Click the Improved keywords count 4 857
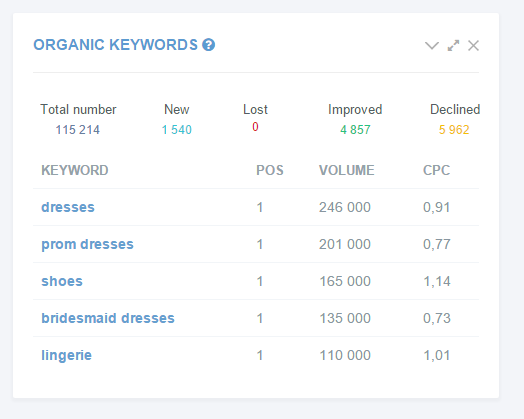This screenshot has width=524, height=419. pyautogui.click(x=355, y=130)
